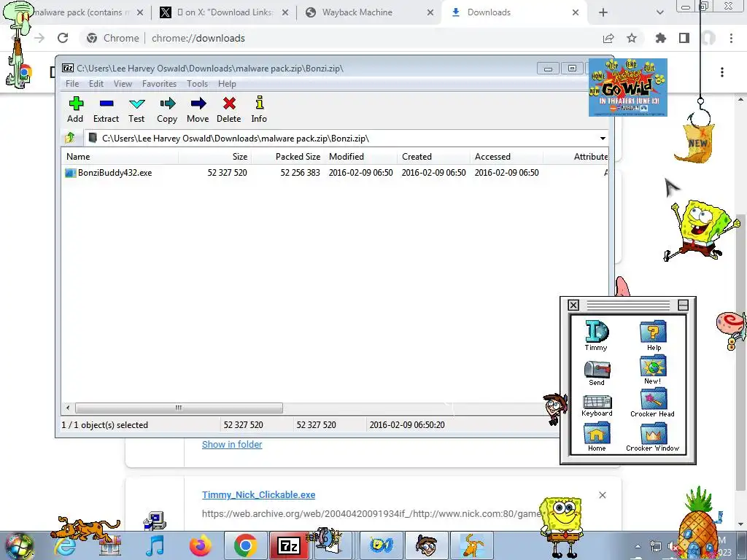Toggle Chrome side panel

click(684, 38)
